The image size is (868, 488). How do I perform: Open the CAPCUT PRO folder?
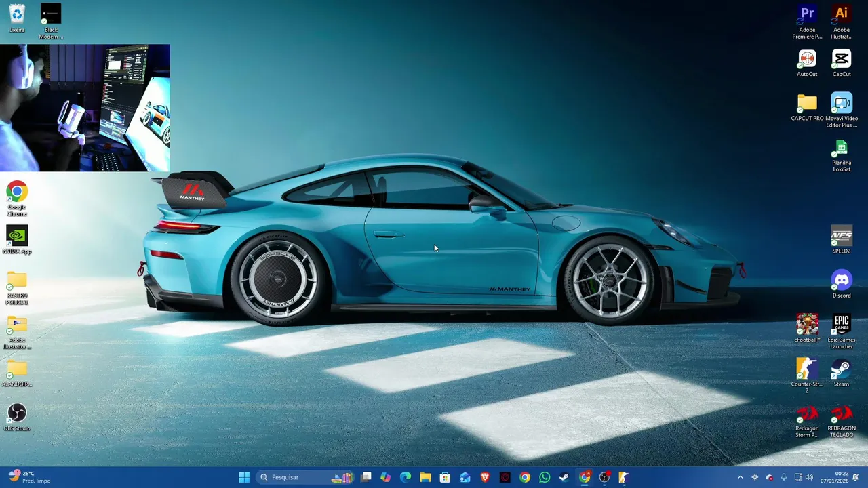(x=807, y=107)
